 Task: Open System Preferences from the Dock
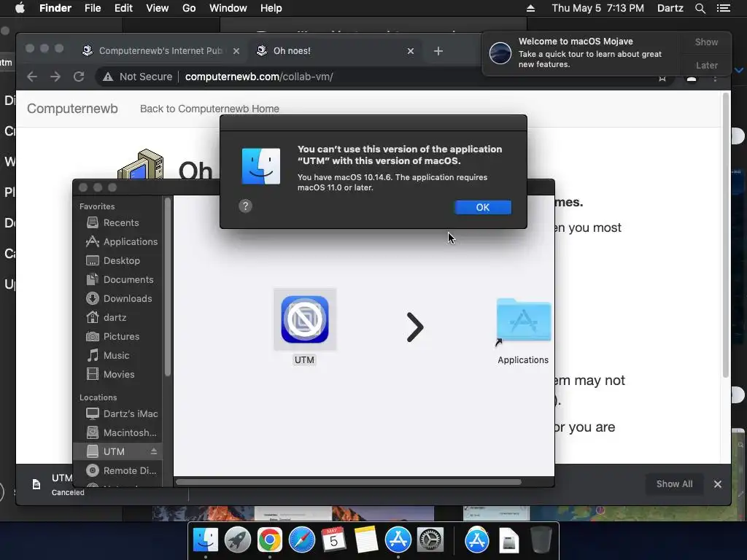pos(430,540)
